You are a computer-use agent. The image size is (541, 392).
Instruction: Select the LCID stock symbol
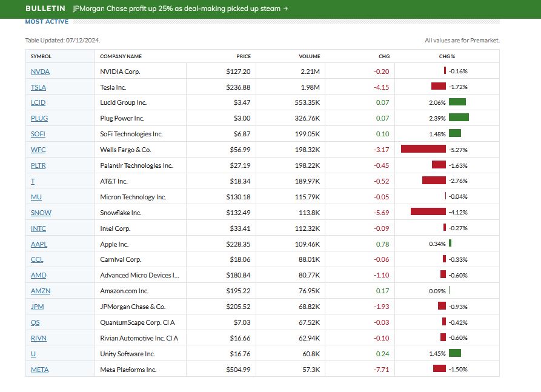tap(38, 103)
